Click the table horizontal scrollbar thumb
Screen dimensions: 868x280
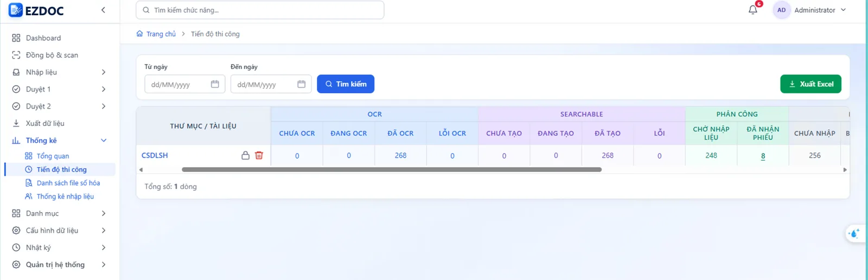click(392, 170)
